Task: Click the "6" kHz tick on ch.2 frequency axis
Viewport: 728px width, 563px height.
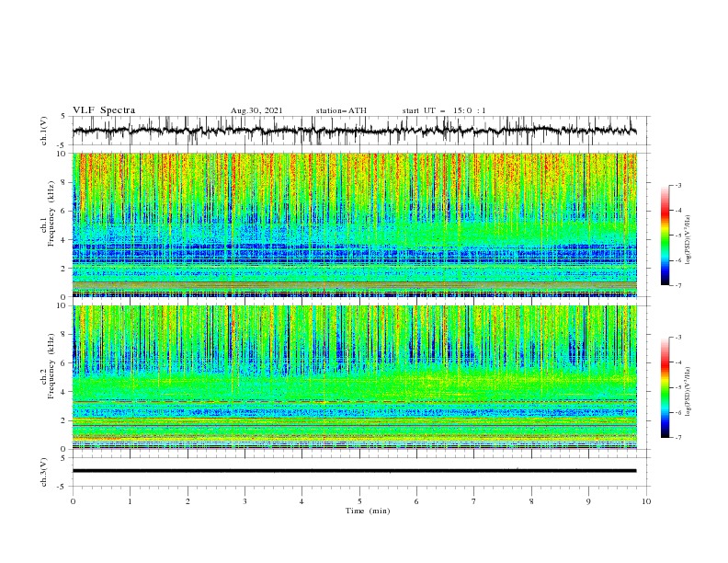Action: coord(64,363)
